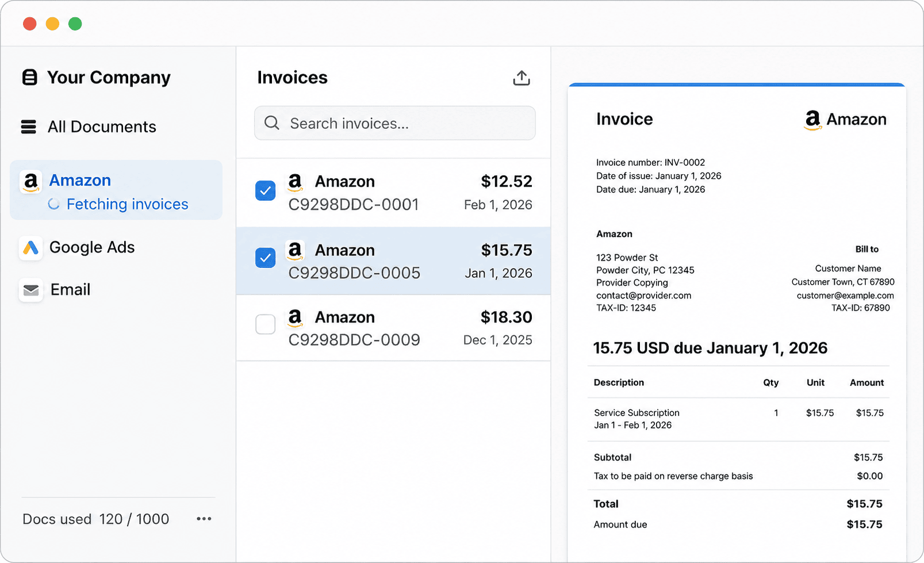The image size is (924, 563).
Task: Click the Amount column header
Action: click(867, 382)
